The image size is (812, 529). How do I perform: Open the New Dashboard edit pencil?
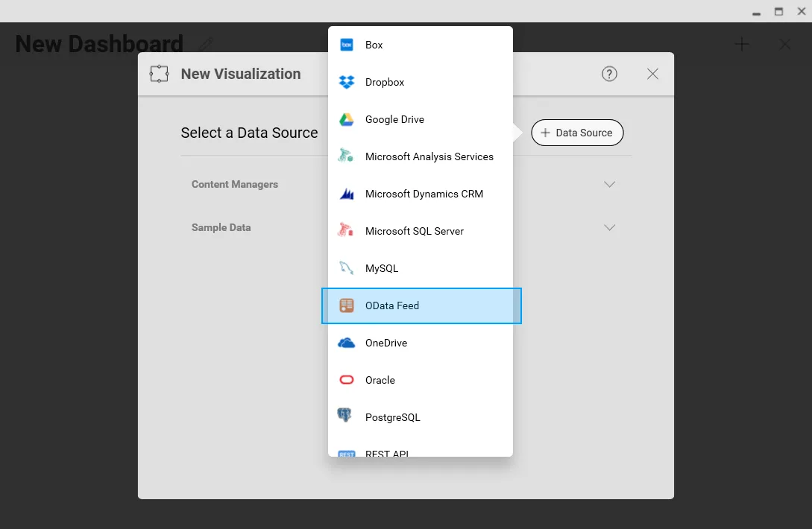click(x=205, y=44)
